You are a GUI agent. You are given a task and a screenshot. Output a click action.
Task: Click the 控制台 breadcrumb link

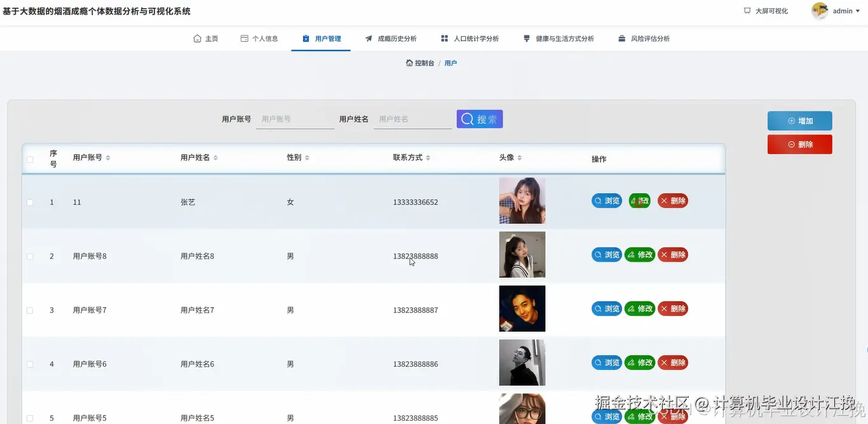click(x=420, y=63)
